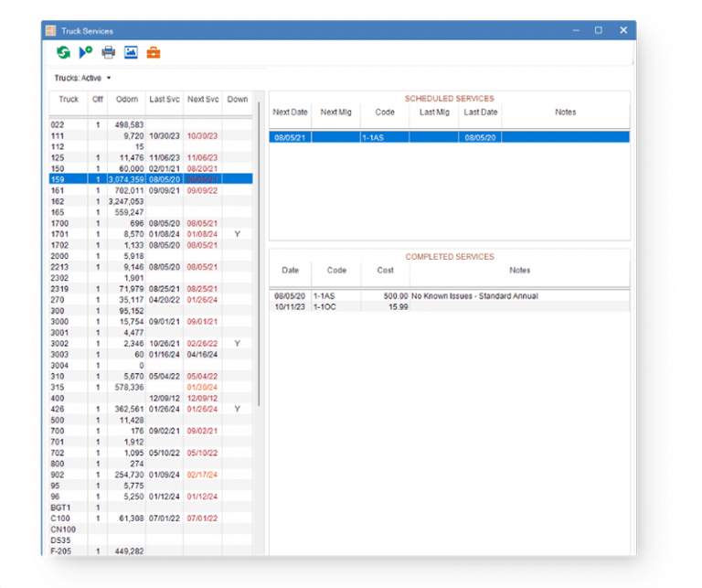
Task: Click the green refresh icon
Action: 63,53
